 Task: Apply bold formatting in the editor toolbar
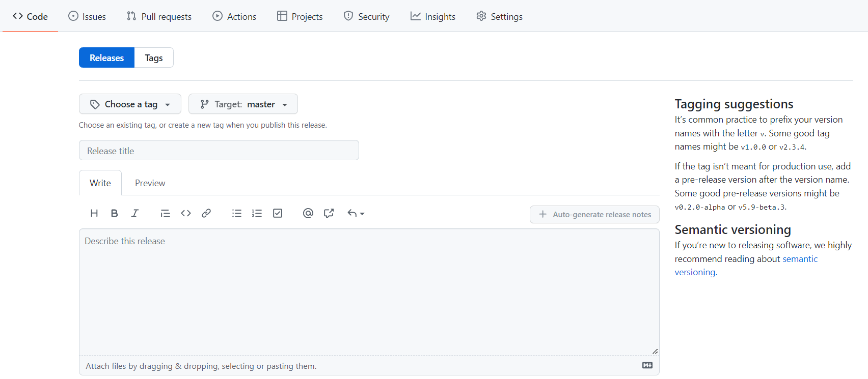pyautogui.click(x=115, y=213)
